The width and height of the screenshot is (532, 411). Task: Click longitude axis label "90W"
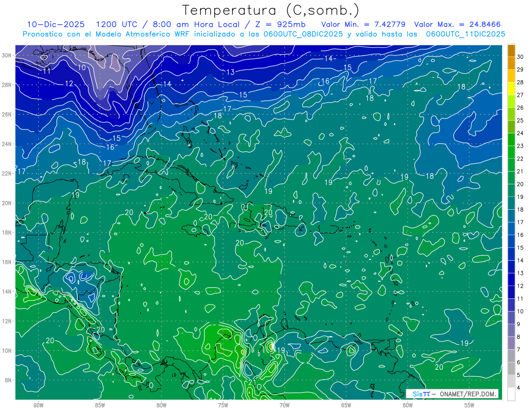tap(39, 405)
